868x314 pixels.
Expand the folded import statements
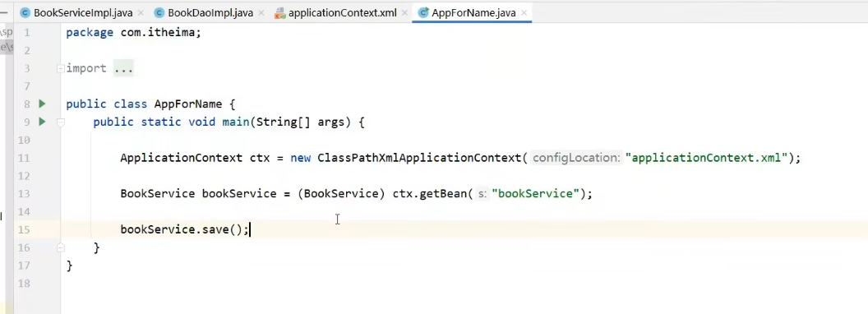coord(60,69)
